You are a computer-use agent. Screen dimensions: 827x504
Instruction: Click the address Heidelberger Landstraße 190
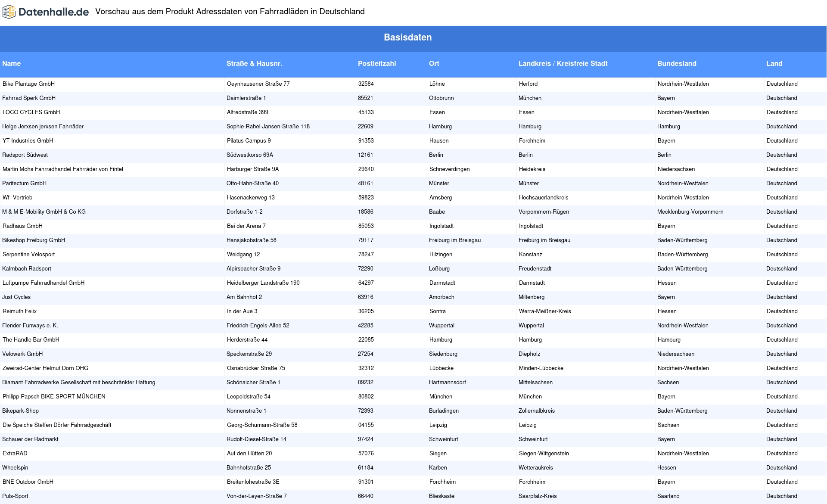click(263, 283)
